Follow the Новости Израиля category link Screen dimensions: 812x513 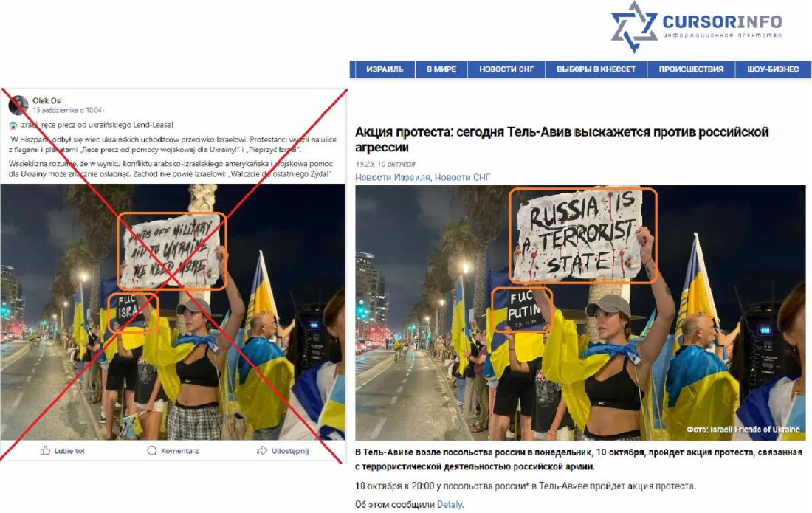(392, 178)
